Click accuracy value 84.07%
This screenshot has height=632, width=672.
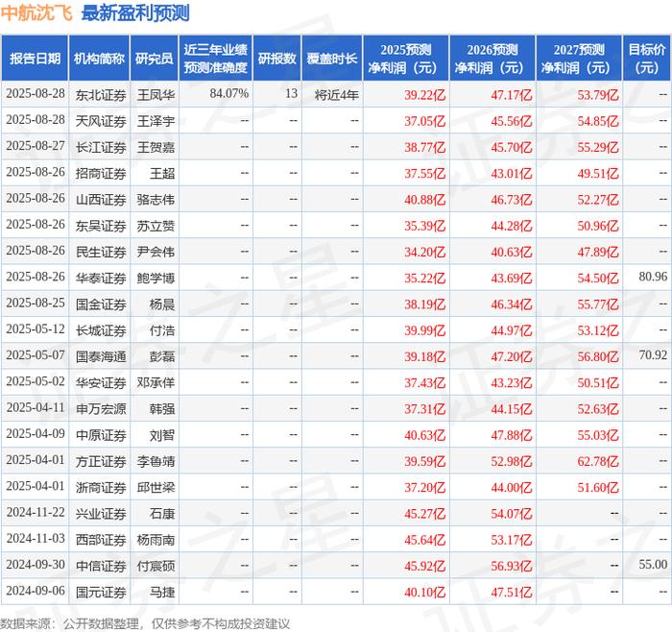pos(228,93)
